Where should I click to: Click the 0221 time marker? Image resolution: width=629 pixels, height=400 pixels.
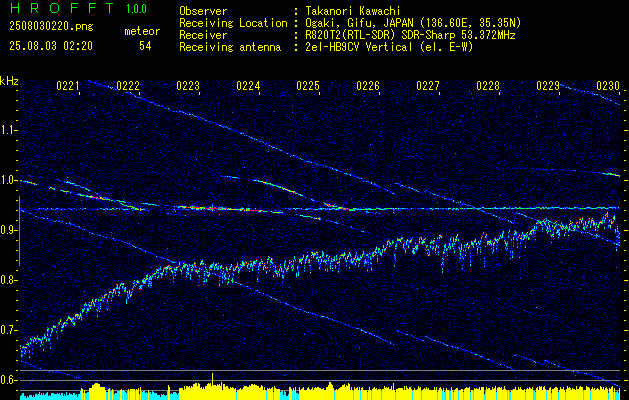pos(68,85)
